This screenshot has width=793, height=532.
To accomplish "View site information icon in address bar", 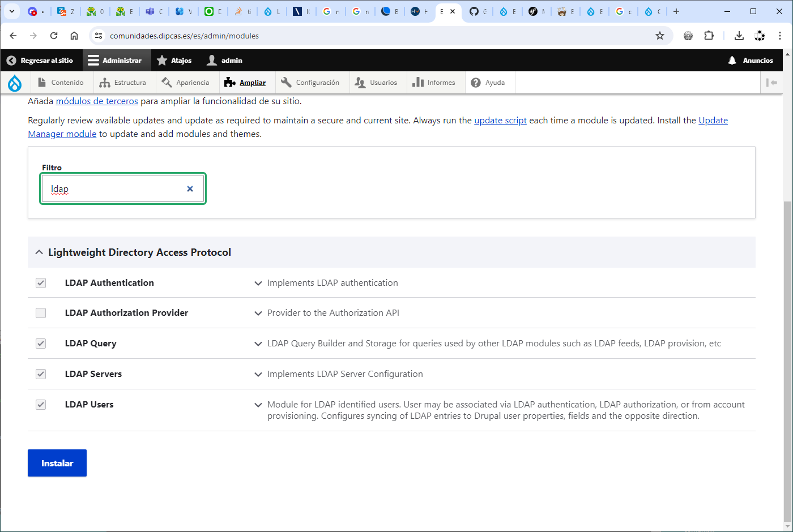I will pos(99,36).
